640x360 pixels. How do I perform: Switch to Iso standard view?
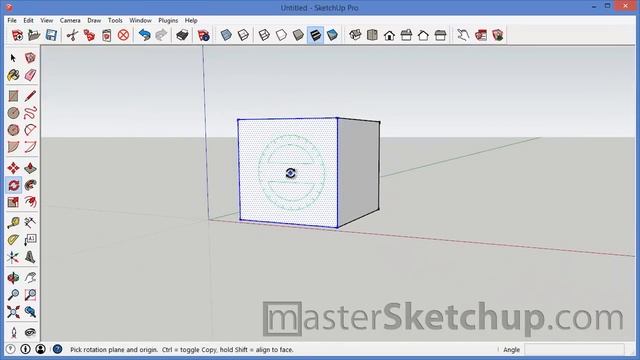tap(355, 35)
